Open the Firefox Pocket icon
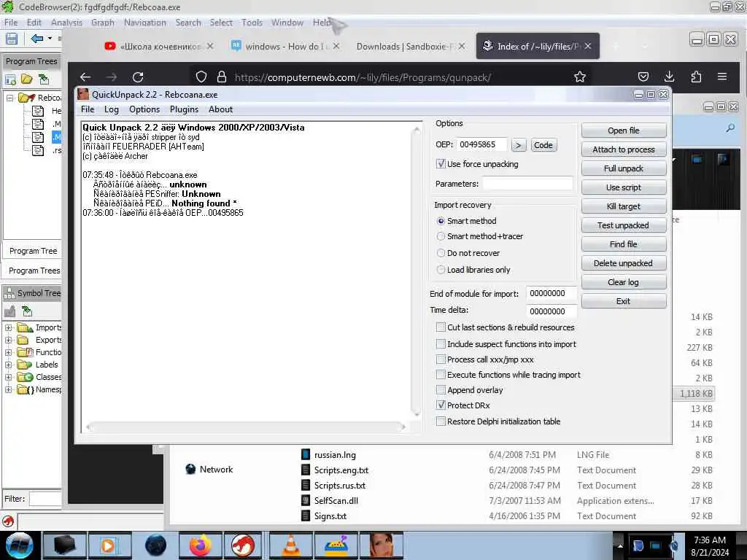This screenshot has width=747, height=560. 643,77
